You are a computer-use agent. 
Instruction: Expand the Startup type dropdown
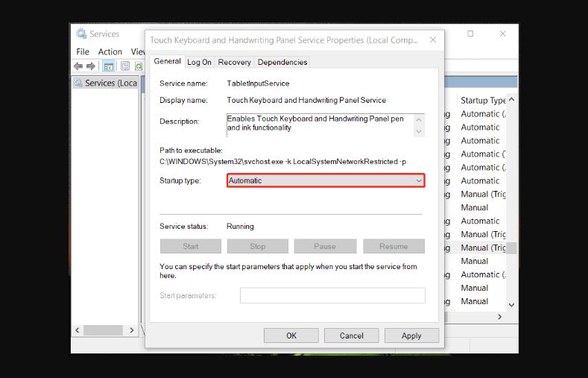(x=326, y=180)
